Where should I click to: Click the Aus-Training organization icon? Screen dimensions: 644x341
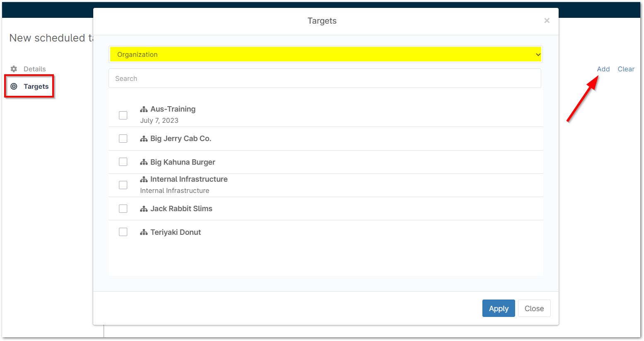point(144,110)
